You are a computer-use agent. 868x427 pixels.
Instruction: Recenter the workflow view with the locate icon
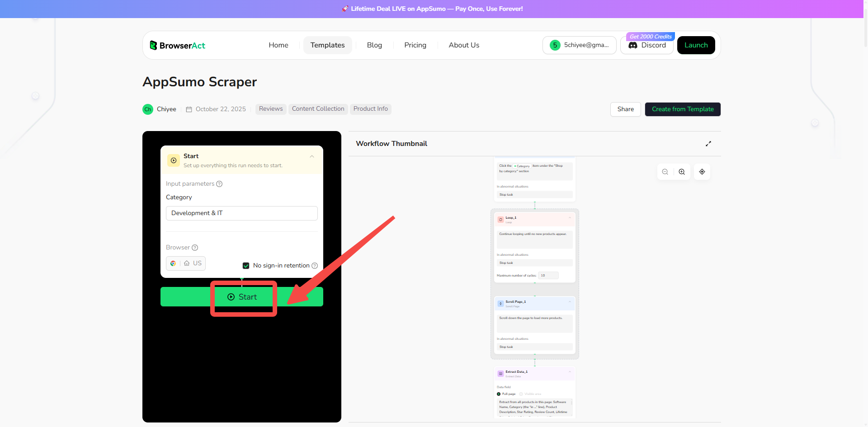point(702,172)
